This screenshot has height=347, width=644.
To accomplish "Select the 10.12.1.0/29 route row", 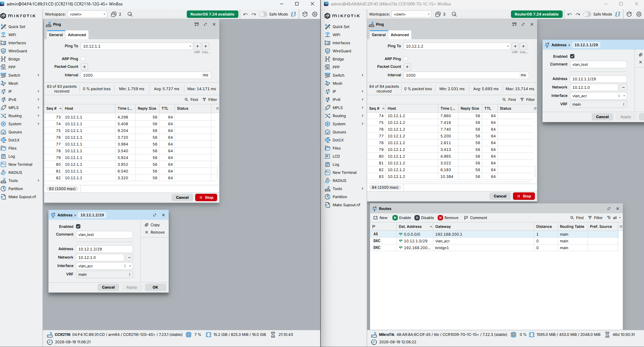I will 495,241.
